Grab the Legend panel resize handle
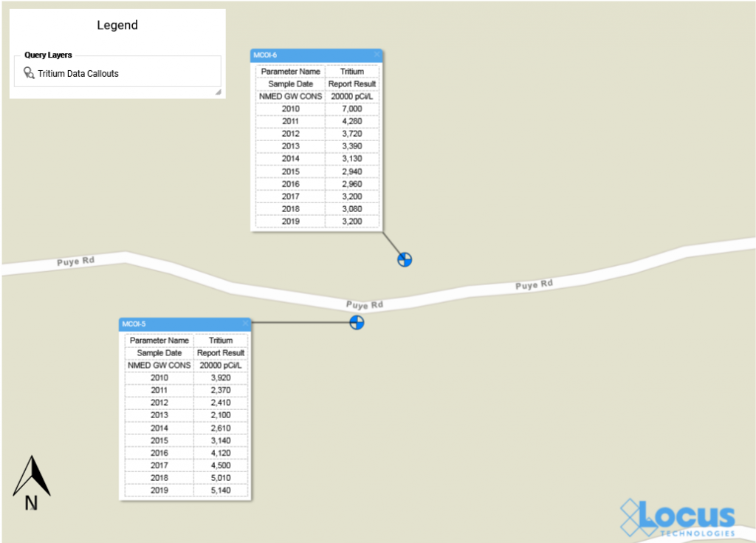 [218, 92]
